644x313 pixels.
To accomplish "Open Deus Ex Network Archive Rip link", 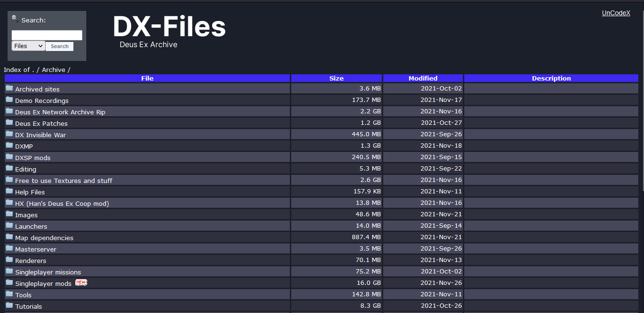I will (x=60, y=112).
